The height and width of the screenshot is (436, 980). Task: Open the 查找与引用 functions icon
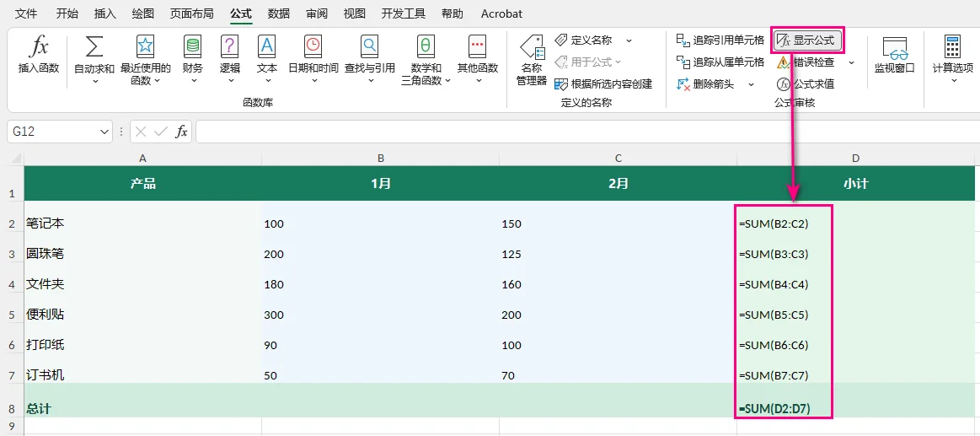point(369,46)
